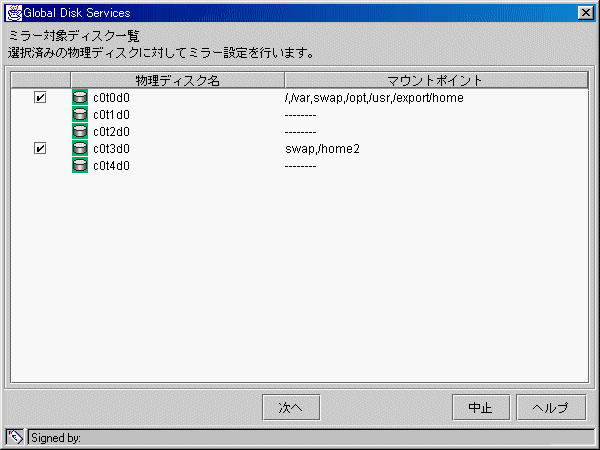Image resolution: width=600 pixels, height=450 pixels.
Task: Click the disk icon for c0t0d0
Action: (80, 98)
